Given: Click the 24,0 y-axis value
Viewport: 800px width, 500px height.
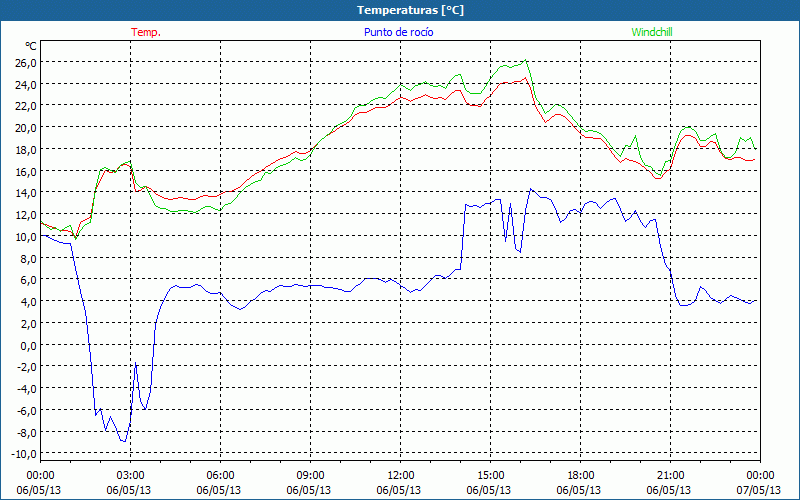Looking at the screenshot, I should (27, 85).
